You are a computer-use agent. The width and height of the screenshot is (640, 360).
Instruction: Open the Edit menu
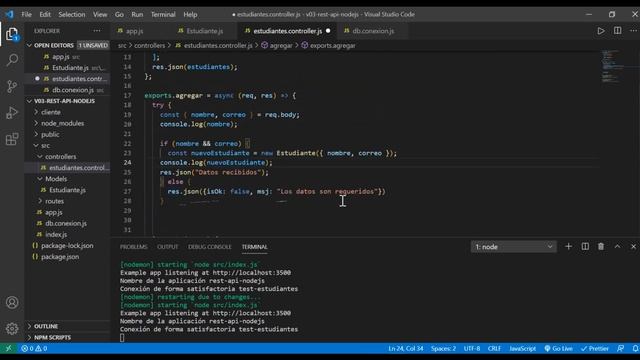[x=45, y=14]
